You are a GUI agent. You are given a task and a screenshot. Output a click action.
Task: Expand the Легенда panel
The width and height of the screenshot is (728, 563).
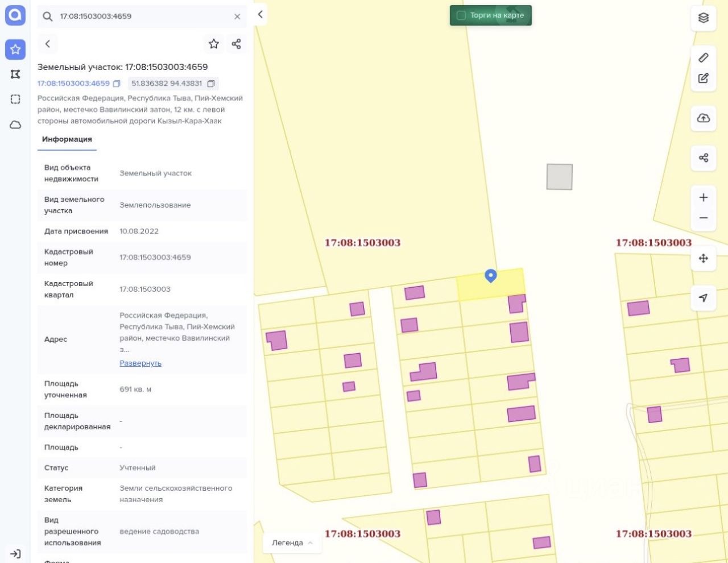pos(292,543)
